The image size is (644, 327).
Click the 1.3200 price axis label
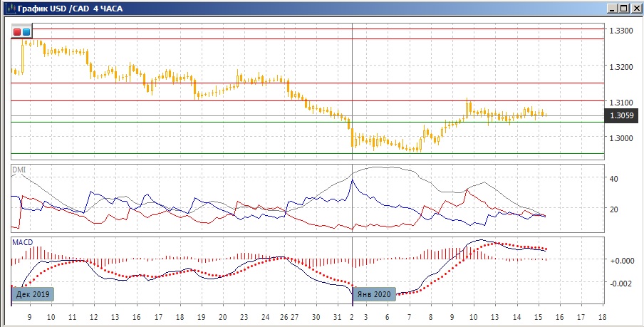tap(620, 66)
